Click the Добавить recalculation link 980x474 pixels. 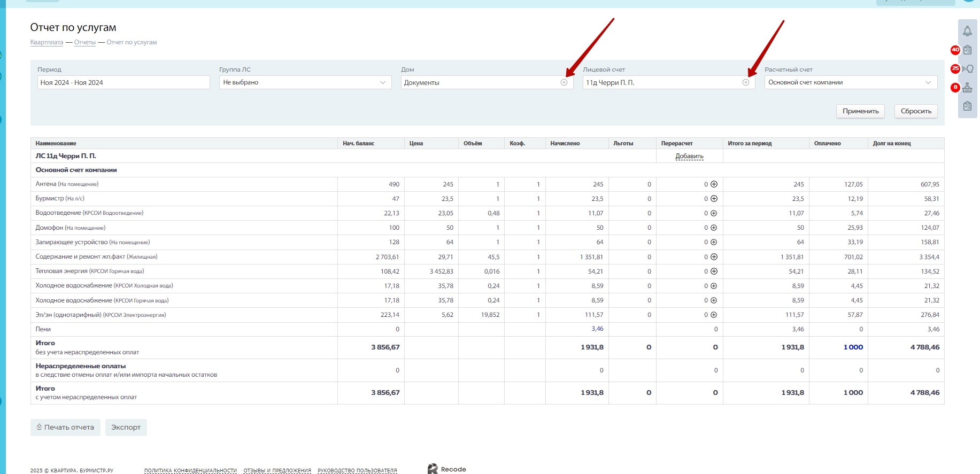pos(689,156)
